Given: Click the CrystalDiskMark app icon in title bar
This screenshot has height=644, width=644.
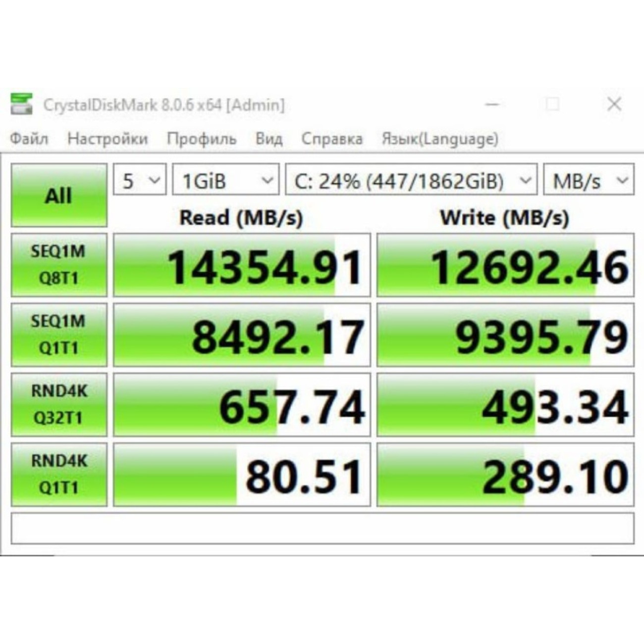Looking at the screenshot, I should pos(21,104).
